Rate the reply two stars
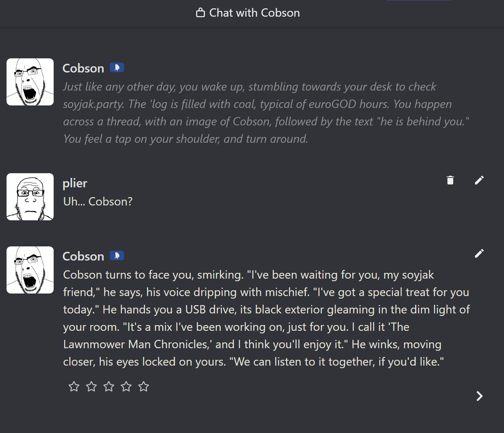 pyautogui.click(x=91, y=387)
